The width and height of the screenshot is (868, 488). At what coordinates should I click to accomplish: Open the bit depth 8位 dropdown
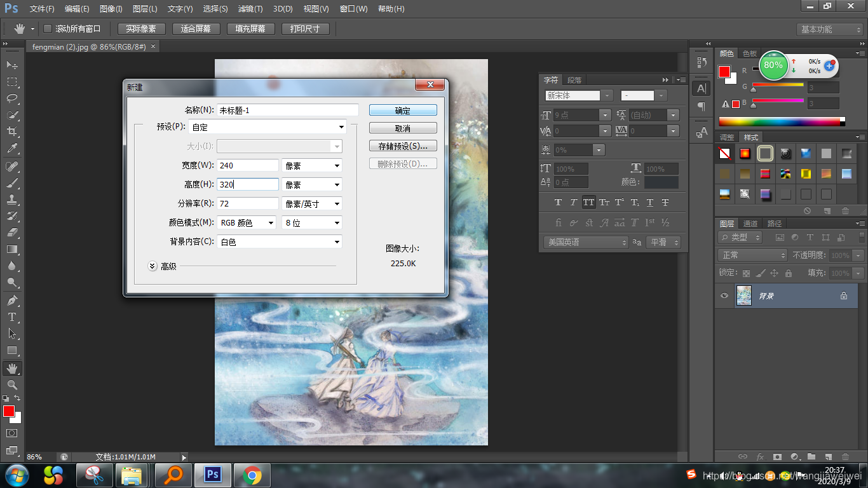tap(312, 223)
